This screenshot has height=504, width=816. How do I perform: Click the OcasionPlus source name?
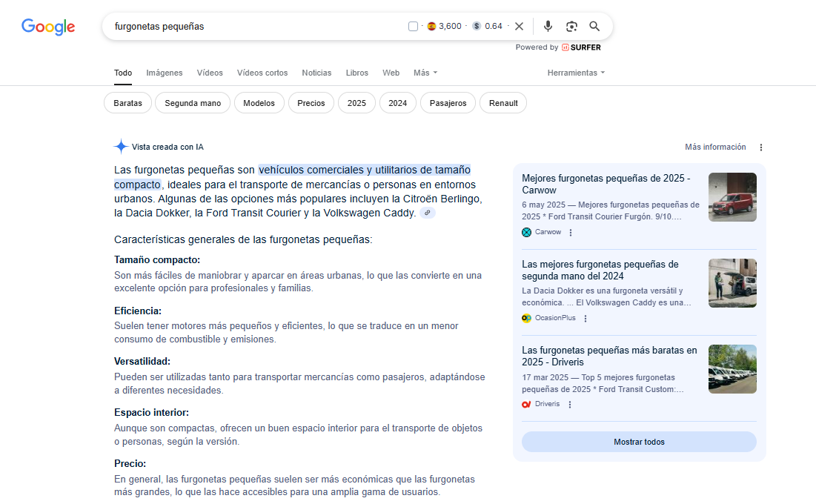point(555,318)
